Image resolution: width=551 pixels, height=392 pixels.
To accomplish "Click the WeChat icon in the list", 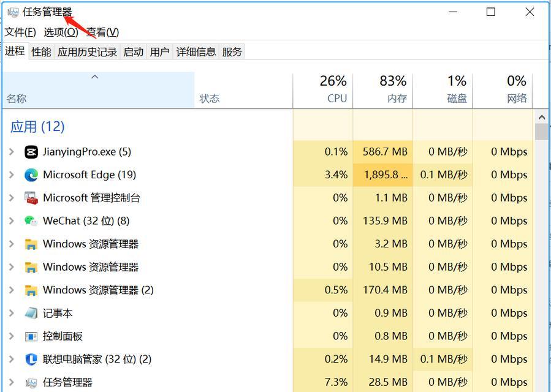I will pos(31,221).
